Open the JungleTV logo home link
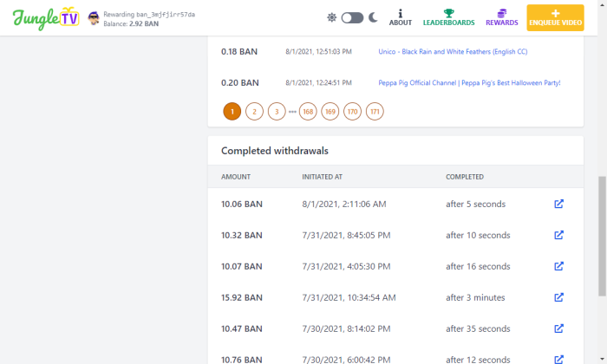The image size is (607, 364). coord(46,18)
